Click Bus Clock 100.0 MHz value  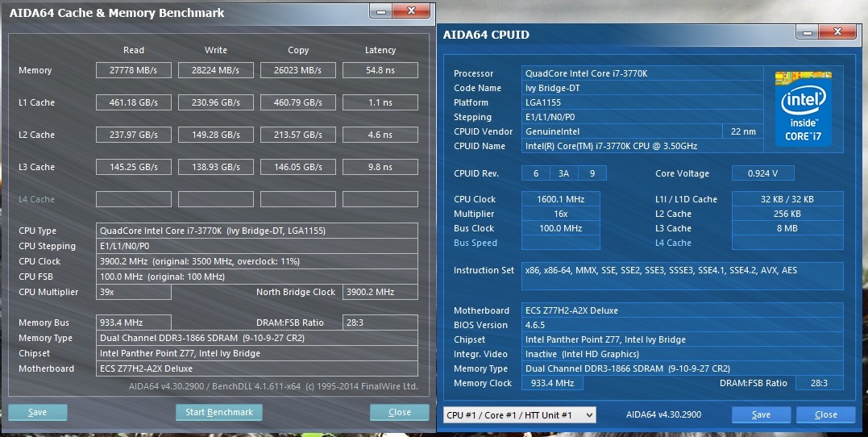tap(561, 228)
